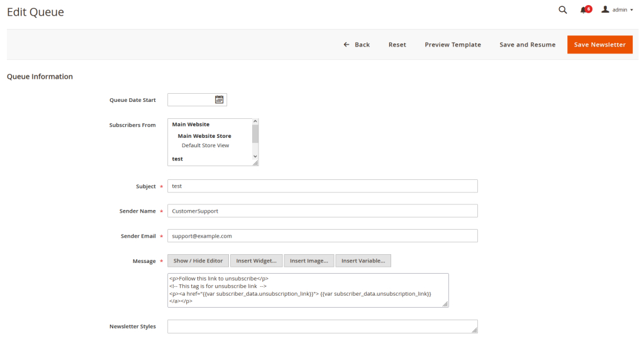The width and height of the screenshot is (644, 341).
Task: Open Insert Variable... dialog
Action: click(x=363, y=260)
